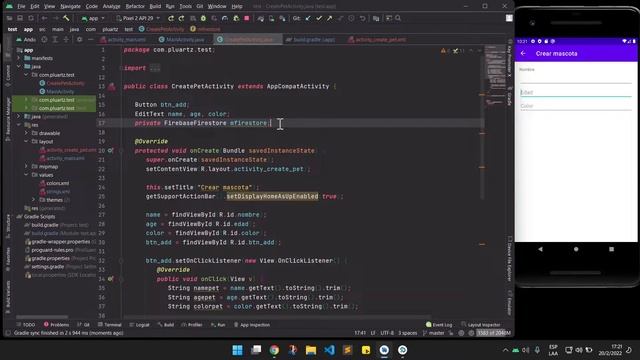The height and width of the screenshot is (360, 640).
Task: Click the Search Everywhere magnifier icon
Action: (398, 18)
